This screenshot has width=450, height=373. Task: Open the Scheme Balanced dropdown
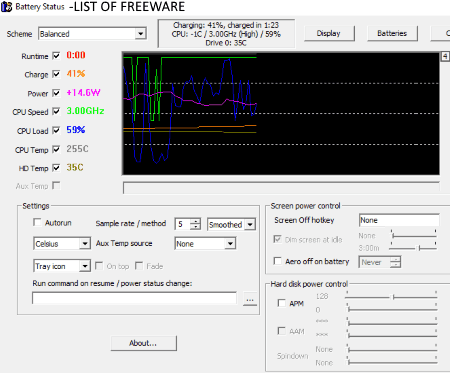point(92,34)
